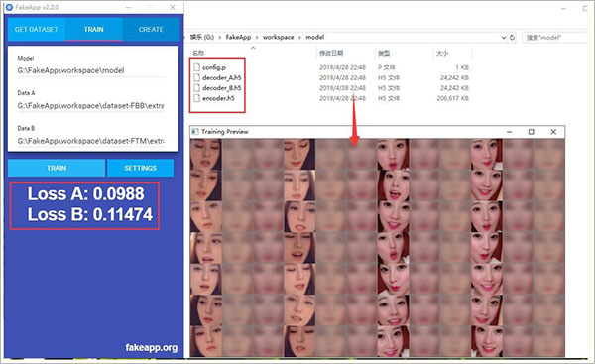Click the FakeApp breadcrumb in address bar
The height and width of the screenshot is (364, 595).
[238, 37]
